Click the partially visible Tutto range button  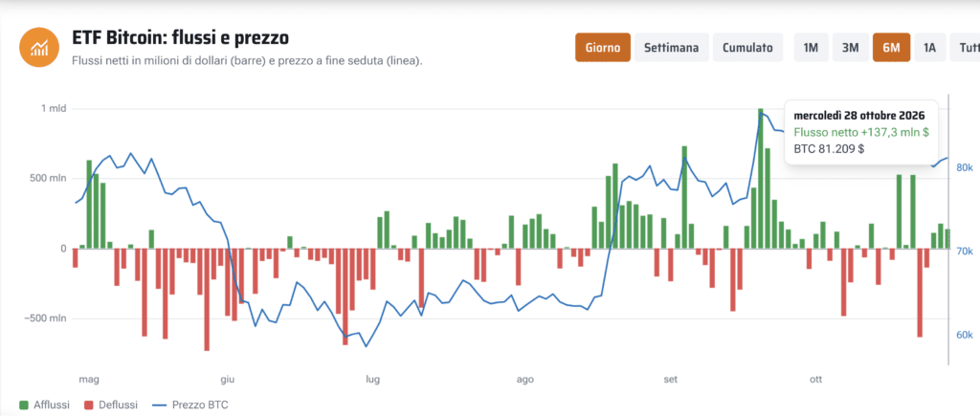(x=965, y=48)
